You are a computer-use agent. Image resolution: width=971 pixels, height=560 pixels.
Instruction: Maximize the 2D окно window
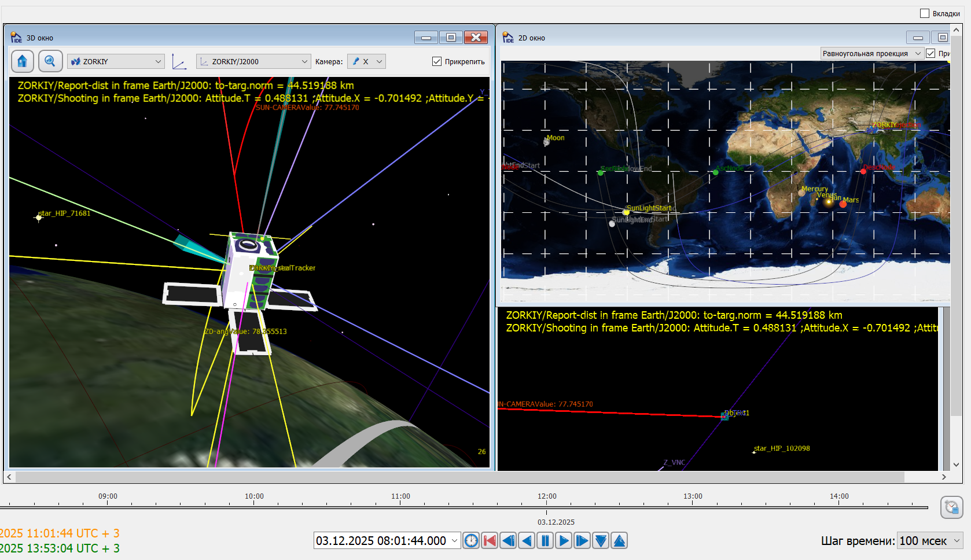coord(942,38)
